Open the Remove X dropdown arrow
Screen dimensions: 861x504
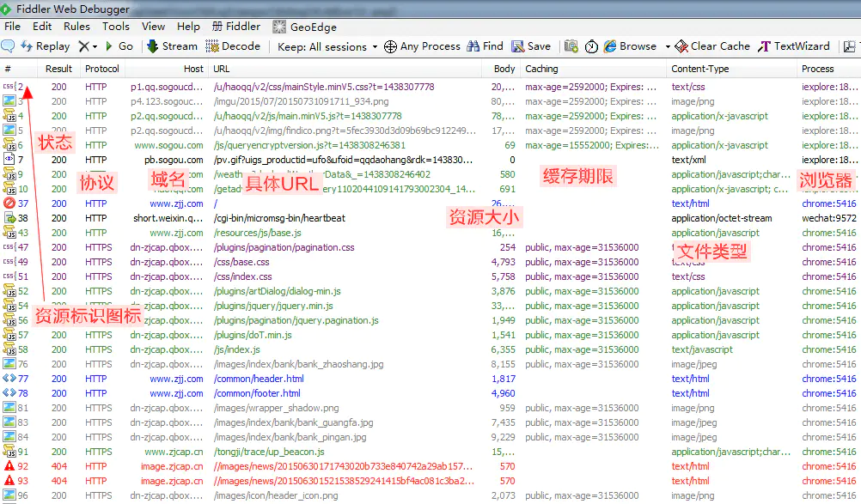click(x=95, y=46)
